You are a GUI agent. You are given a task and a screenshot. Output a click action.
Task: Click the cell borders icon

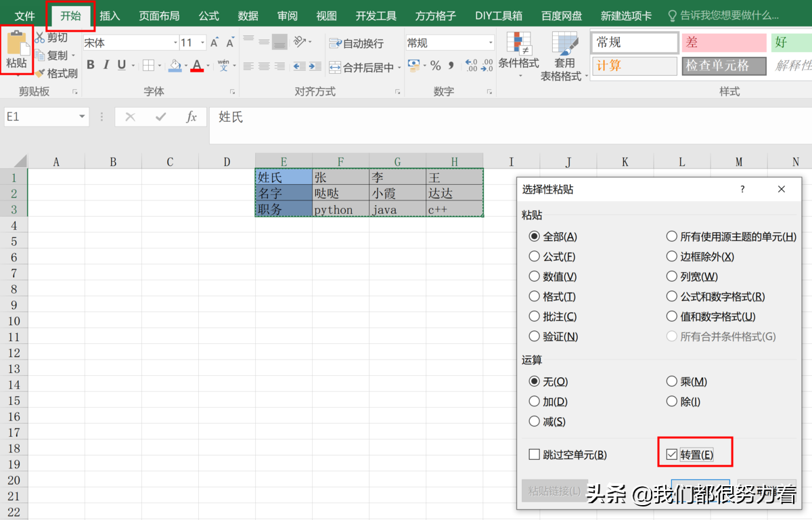148,65
